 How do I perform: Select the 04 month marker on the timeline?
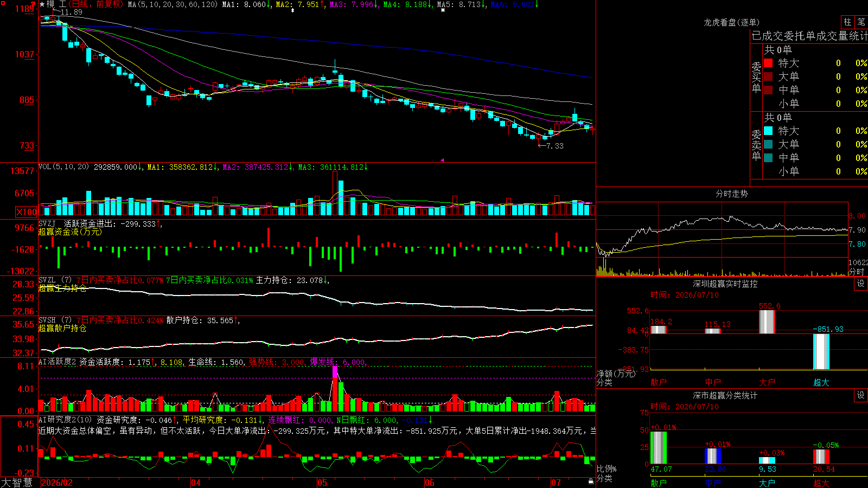pyautogui.click(x=196, y=483)
